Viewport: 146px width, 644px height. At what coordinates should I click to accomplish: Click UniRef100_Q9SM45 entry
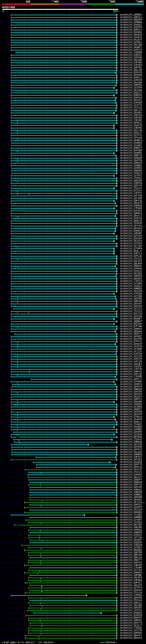pyautogui.click(x=131, y=75)
